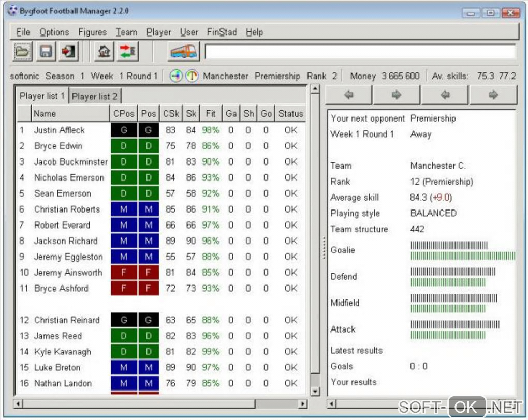Screen dimensions: 528x420
Task: Switch to Player list 2 tab
Action: (x=95, y=97)
